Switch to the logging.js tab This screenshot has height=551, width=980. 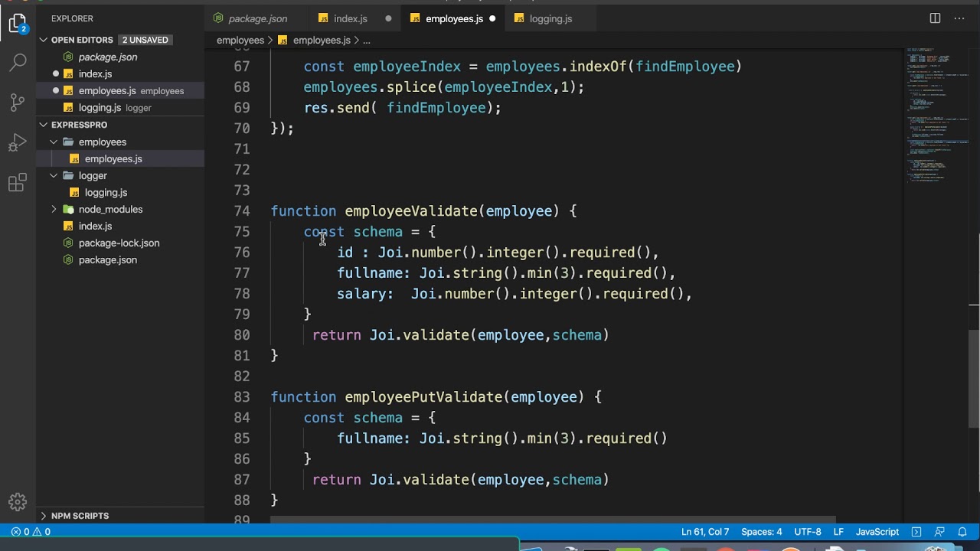550,18
